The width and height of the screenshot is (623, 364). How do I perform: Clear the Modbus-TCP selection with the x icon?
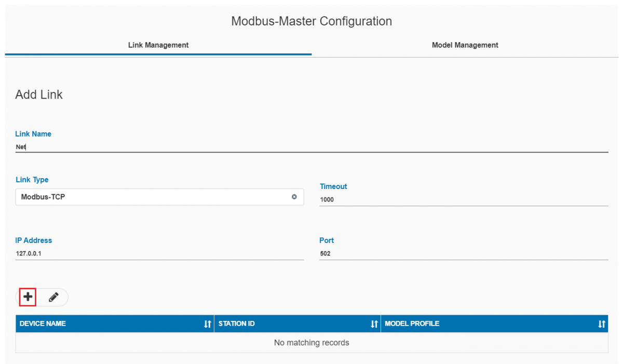294,197
